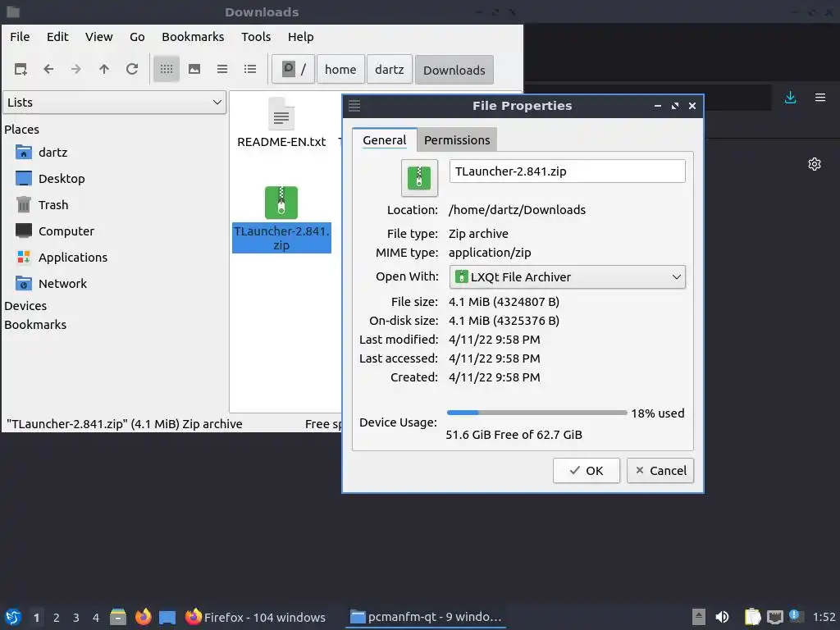
Task: Open the Firefox - 104 windows taskbar entry
Action: pos(255,617)
